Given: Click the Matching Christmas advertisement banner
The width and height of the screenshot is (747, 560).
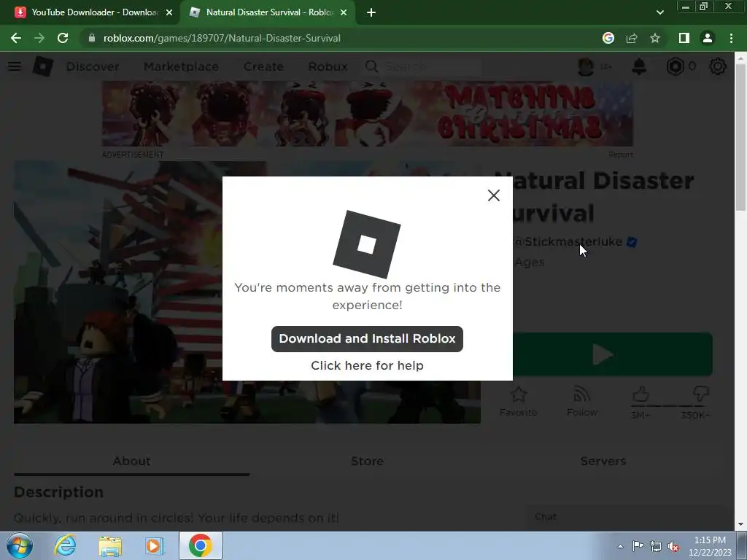Looking at the screenshot, I should 368,113.
